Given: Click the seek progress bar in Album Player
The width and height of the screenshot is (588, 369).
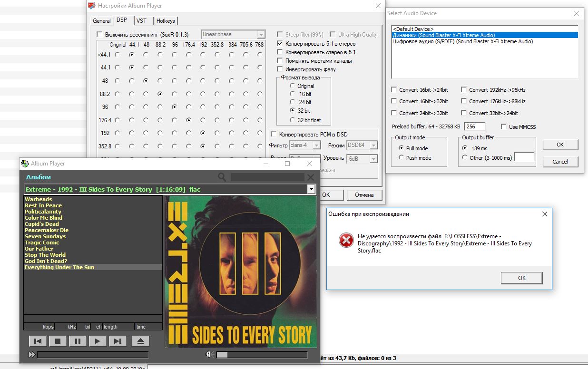Looking at the screenshot, I should point(93,354).
